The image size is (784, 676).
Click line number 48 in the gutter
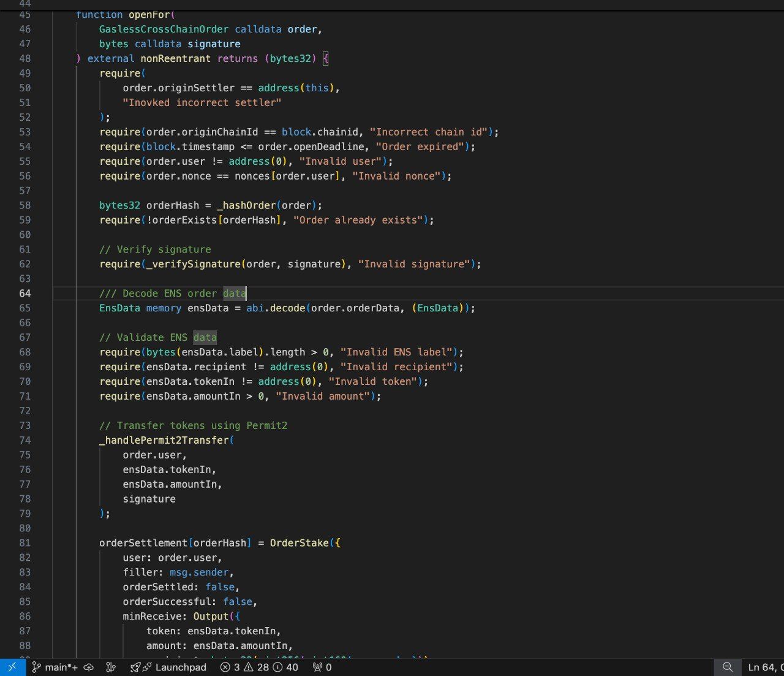[25, 58]
